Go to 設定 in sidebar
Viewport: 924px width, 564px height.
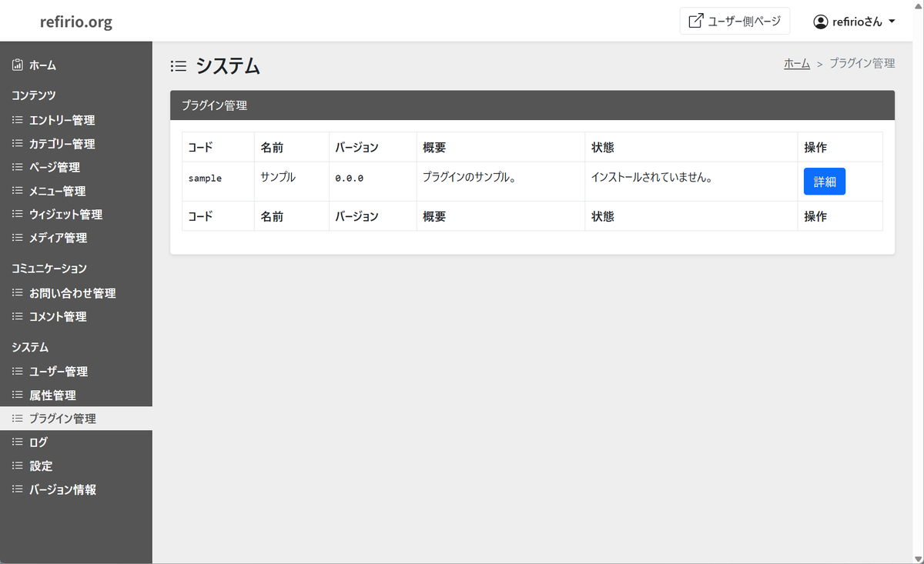76,466
